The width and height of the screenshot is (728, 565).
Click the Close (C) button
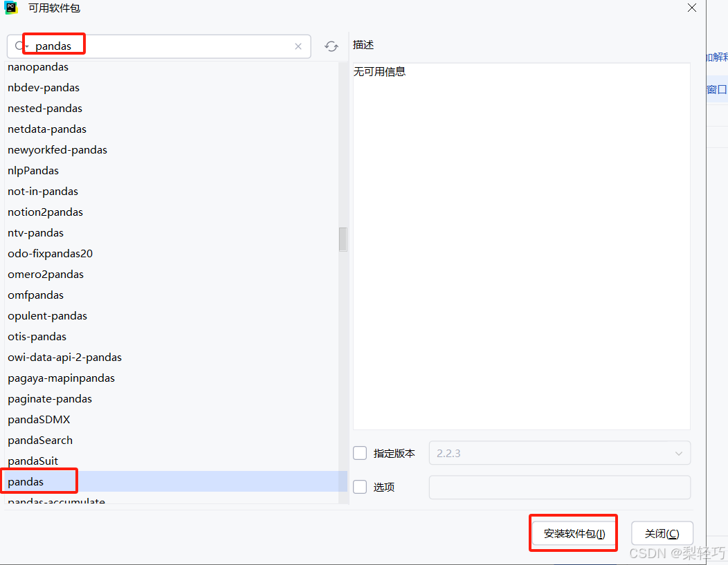662,533
